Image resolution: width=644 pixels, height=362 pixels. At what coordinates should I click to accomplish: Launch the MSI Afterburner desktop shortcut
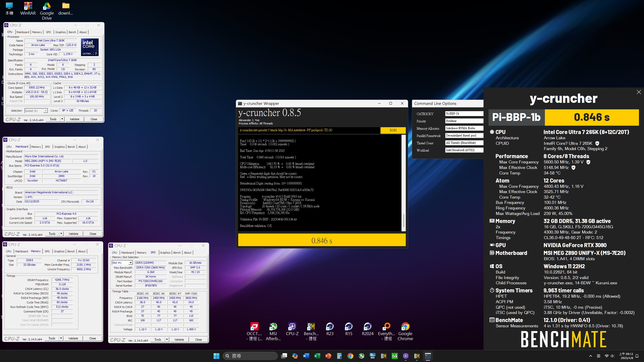click(x=273, y=332)
